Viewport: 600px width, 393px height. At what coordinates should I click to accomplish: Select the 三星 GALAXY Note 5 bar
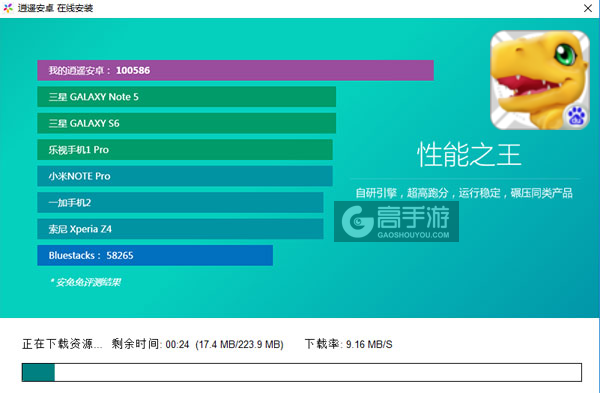pos(186,97)
